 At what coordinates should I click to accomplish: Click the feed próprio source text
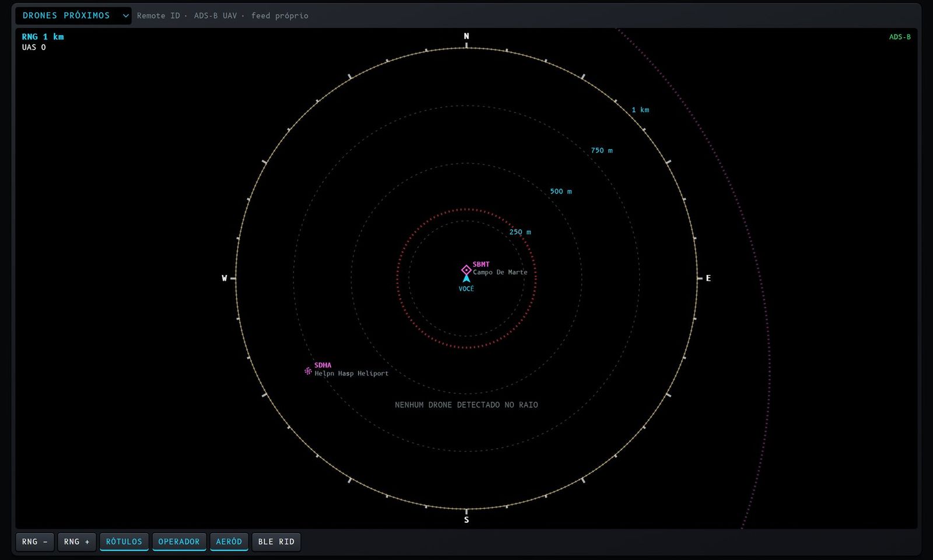(280, 16)
